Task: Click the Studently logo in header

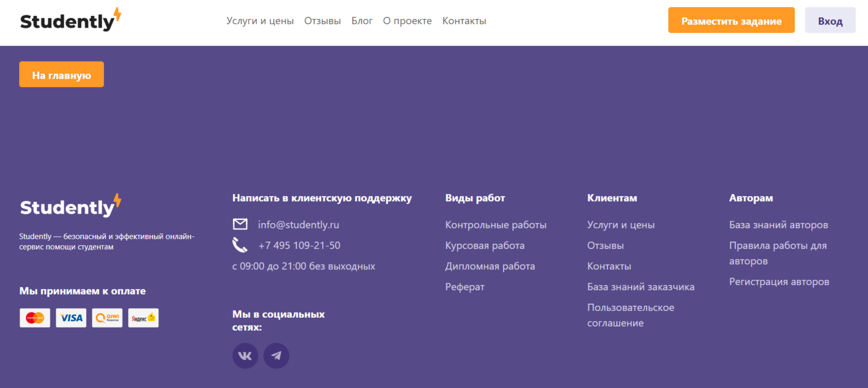Action: pos(70,21)
